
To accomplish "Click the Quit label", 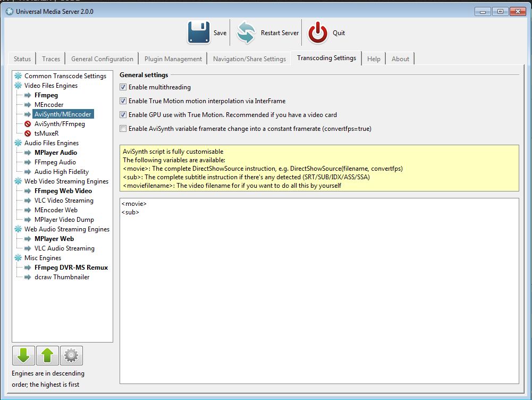I will click(339, 33).
